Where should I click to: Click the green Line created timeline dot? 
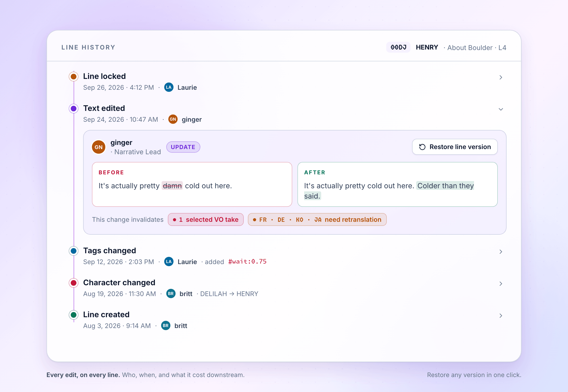point(74,315)
